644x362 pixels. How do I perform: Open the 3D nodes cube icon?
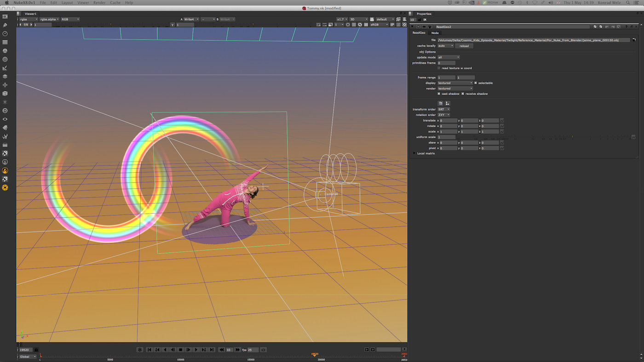coord(5,93)
